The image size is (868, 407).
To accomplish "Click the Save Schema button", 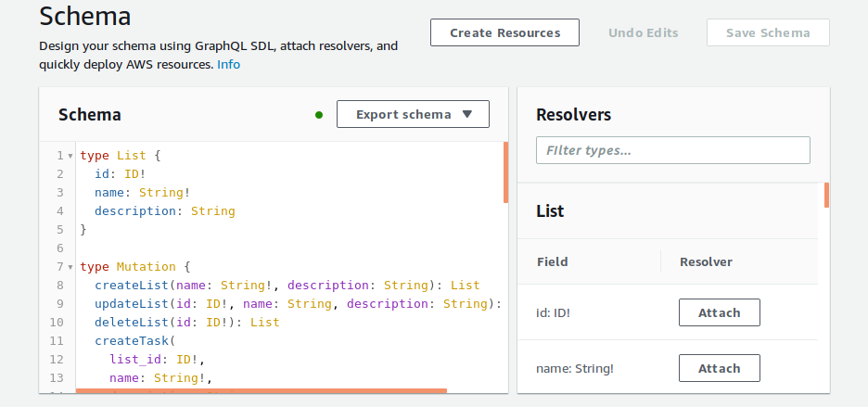I will click(768, 32).
